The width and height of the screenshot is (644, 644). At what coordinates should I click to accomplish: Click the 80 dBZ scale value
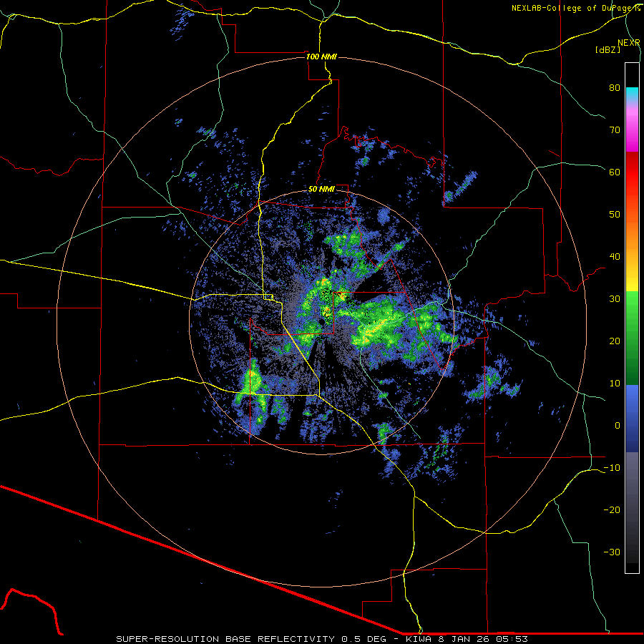click(x=615, y=88)
